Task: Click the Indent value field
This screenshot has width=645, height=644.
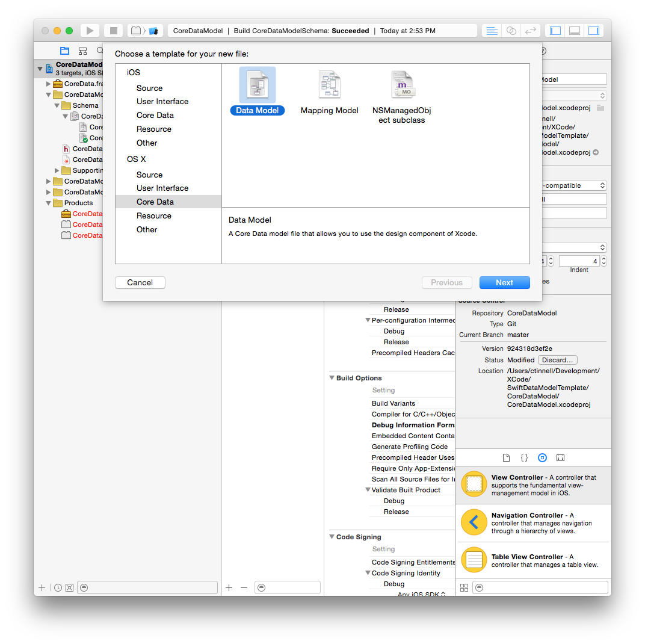Action: [x=579, y=261]
